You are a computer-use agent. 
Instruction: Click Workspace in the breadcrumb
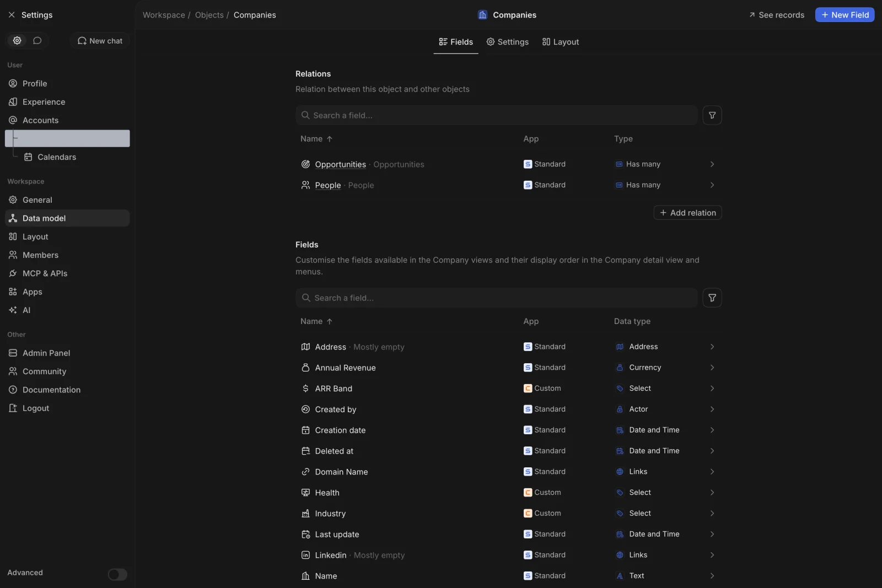click(164, 15)
